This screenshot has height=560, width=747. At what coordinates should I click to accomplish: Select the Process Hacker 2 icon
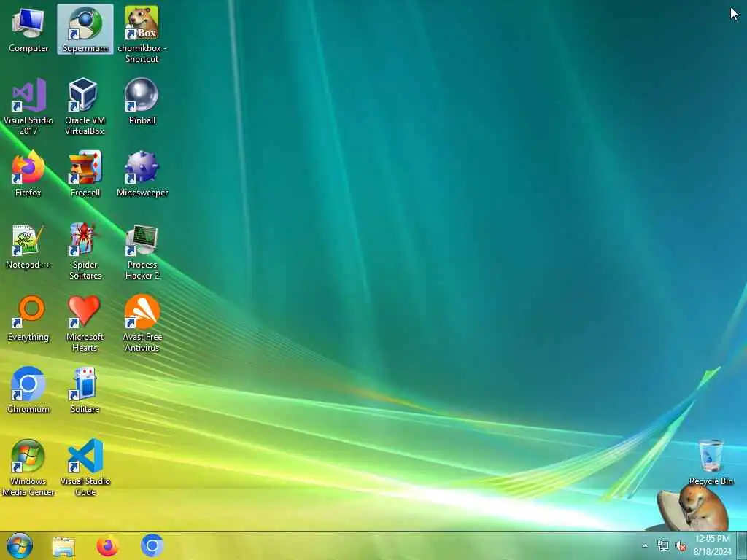[142, 252]
